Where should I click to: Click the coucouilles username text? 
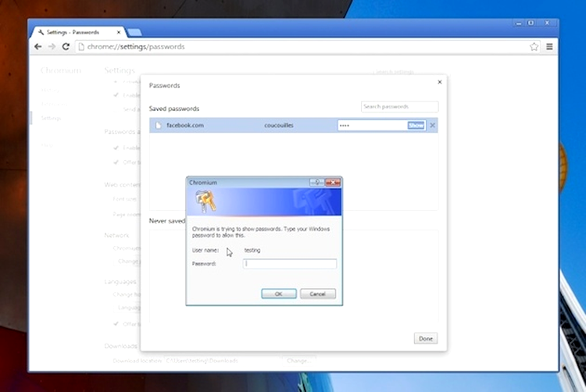[x=279, y=126]
